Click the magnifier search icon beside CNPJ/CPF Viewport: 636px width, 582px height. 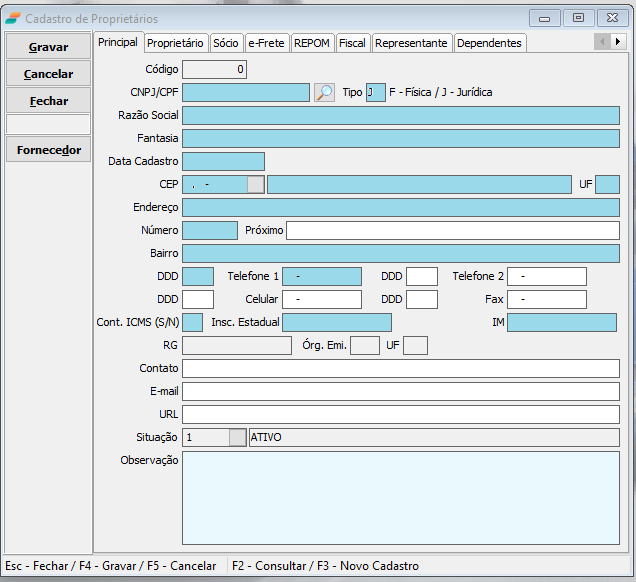(x=324, y=92)
